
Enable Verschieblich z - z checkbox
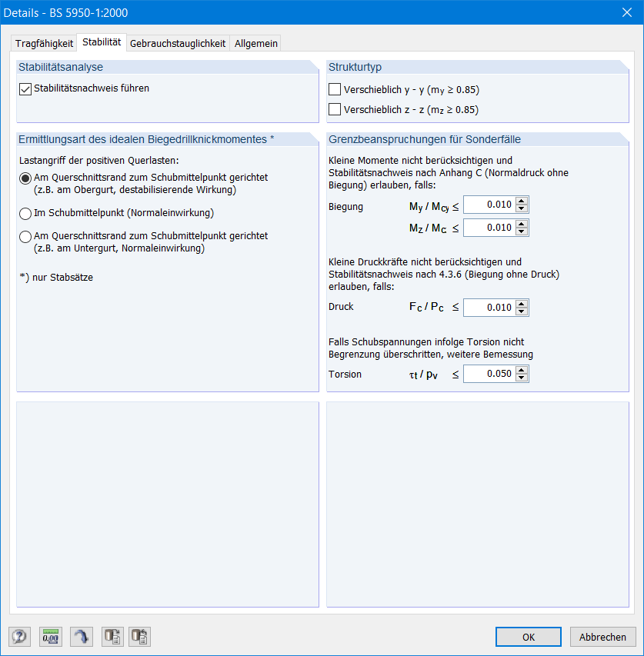[x=335, y=110]
